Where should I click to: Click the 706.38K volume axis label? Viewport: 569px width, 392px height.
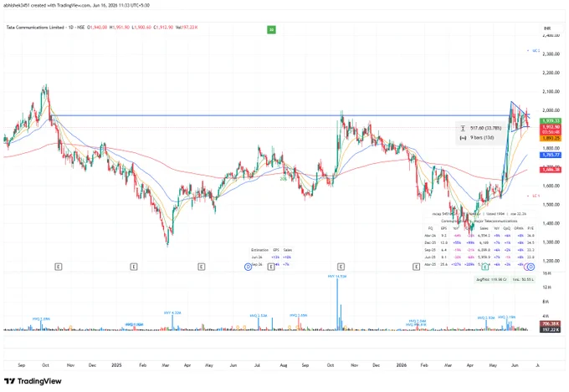click(551, 323)
